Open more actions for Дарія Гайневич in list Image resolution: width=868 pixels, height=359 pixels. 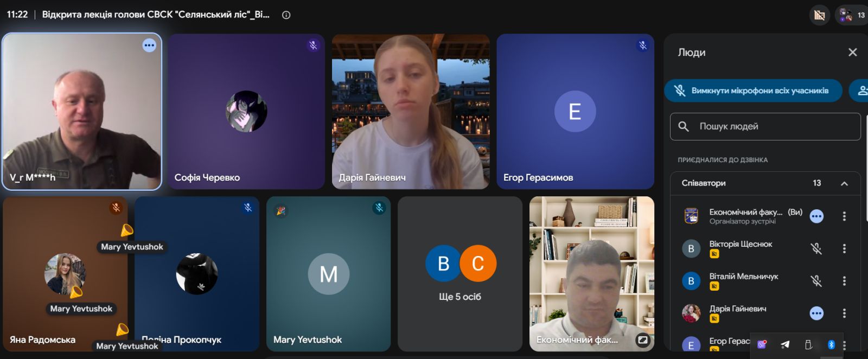[844, 313]
